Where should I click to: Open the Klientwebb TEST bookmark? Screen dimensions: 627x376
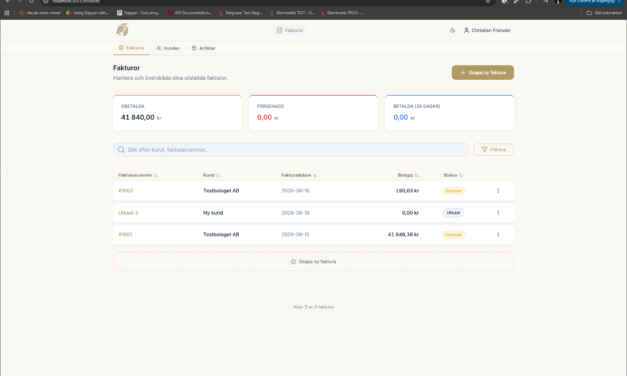(x=292, y=13)
